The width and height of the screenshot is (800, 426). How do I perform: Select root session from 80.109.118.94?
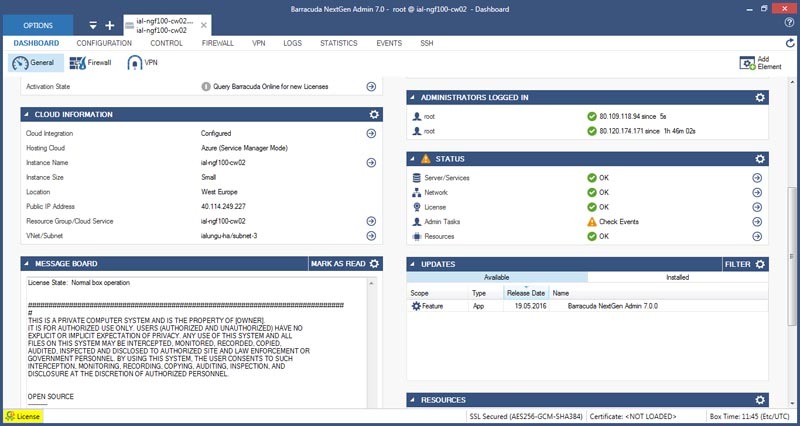click(587, 117)
